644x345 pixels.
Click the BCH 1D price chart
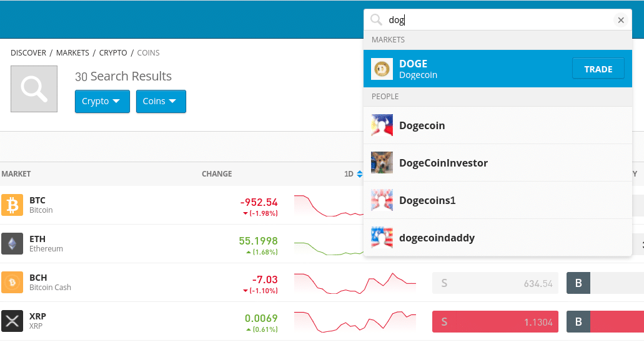tap(355, 283)
